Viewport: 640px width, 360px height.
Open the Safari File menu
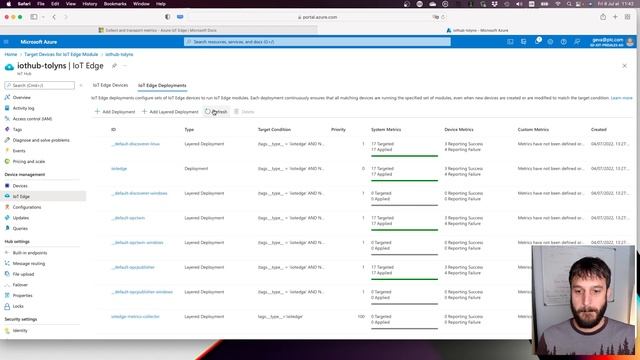pos(41,4)
